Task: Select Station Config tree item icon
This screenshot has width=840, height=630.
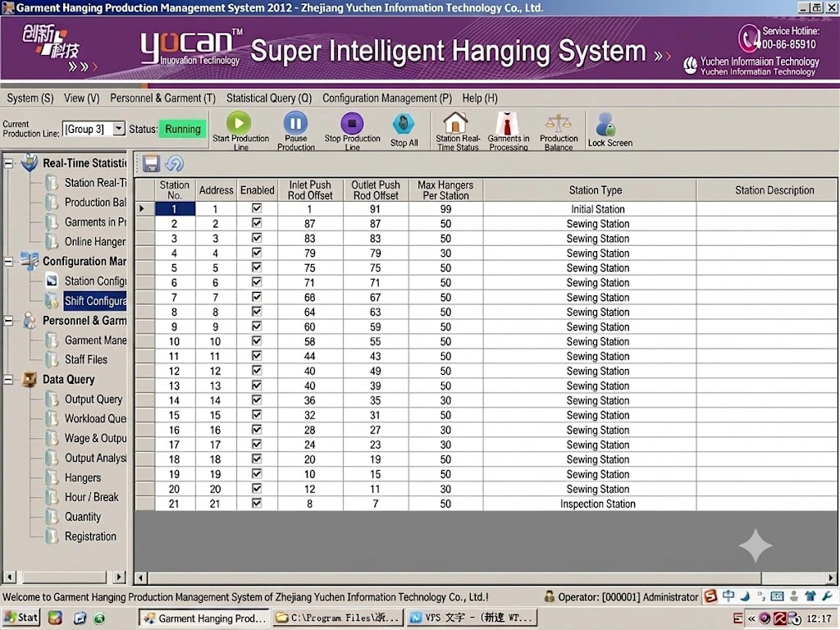Action: pyautogui.click(x=52, y=281)
